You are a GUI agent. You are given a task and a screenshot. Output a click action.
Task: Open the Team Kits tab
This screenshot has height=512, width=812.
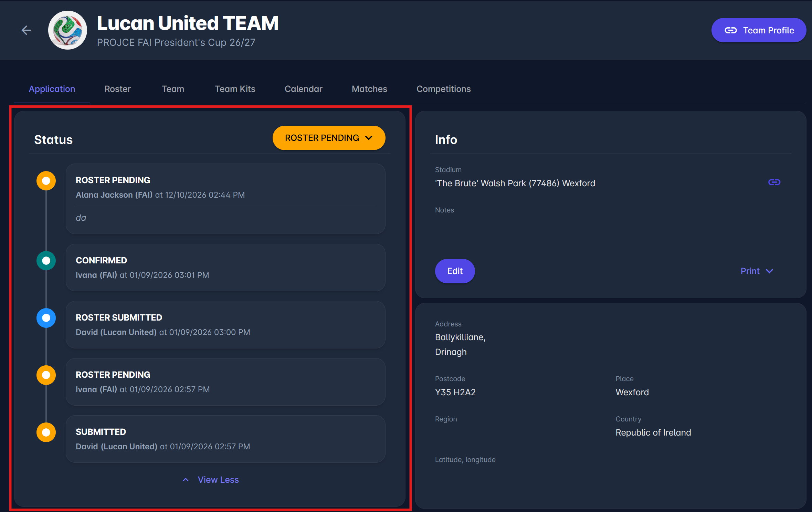(x=235, y=89)
